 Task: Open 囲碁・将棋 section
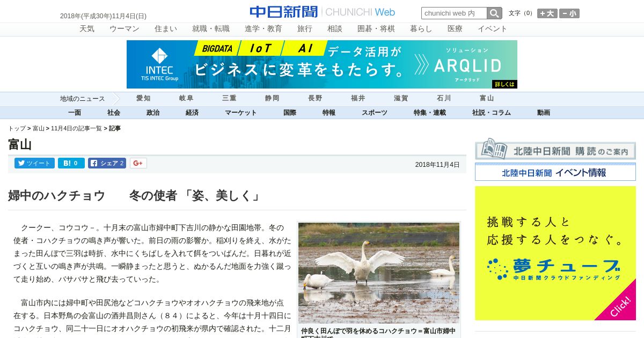click(376, 29)
